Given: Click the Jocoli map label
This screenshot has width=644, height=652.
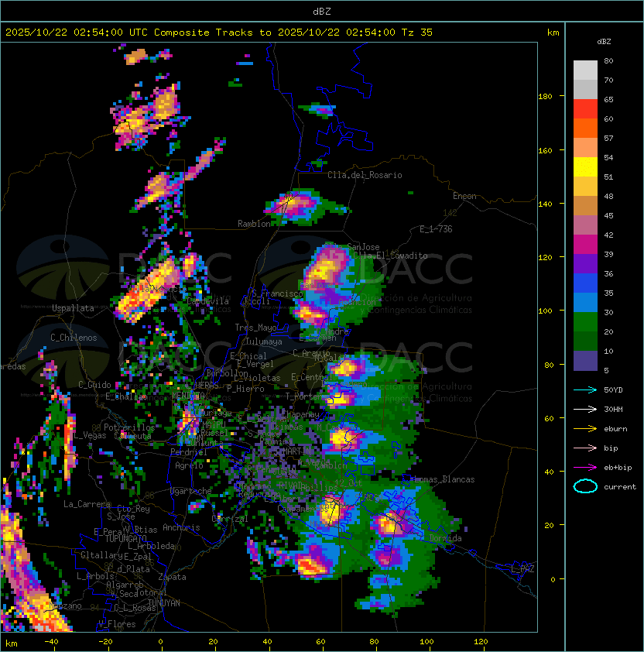Looking at the screenshot, I should click(256, 301).
